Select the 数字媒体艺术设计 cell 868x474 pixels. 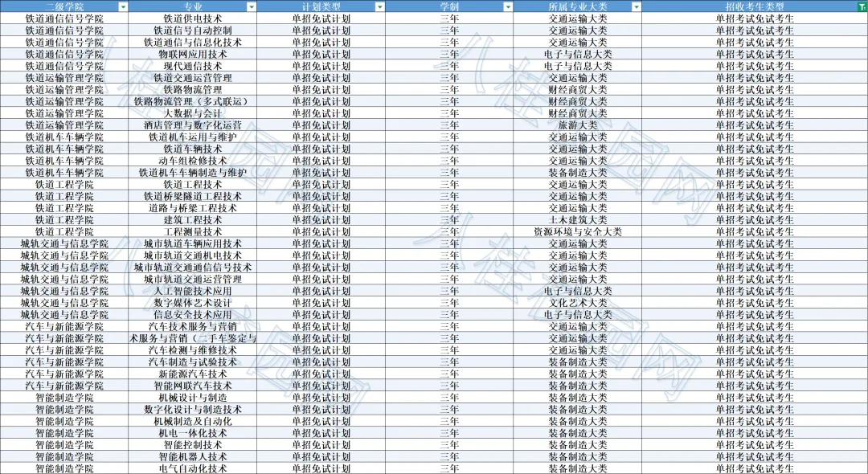(x=193, y=303)
